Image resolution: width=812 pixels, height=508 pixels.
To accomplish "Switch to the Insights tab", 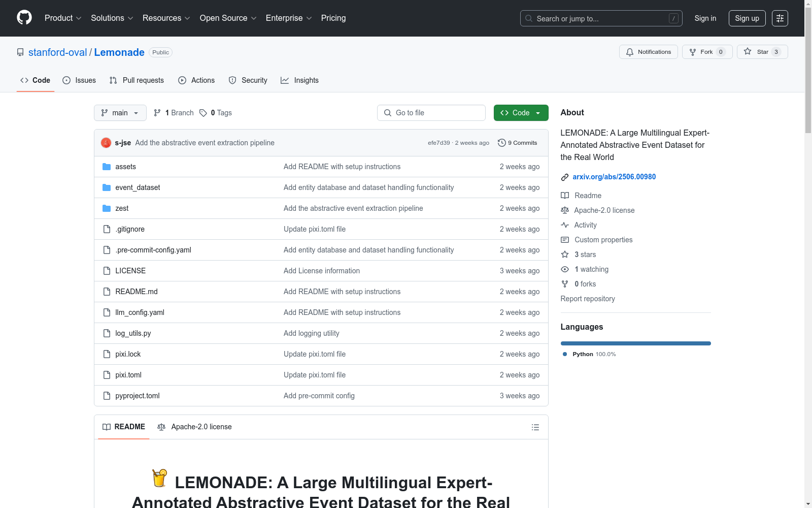I will tap(299, 80).
